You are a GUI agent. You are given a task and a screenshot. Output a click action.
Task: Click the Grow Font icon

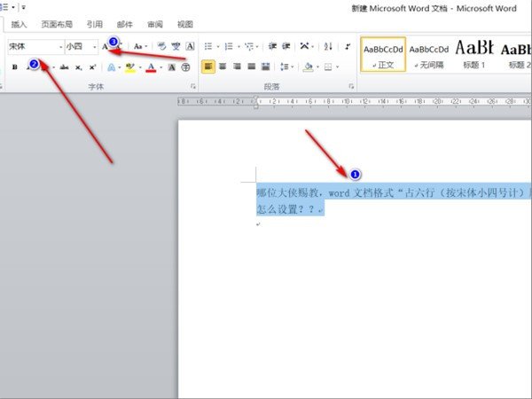[x=106, y=46]
